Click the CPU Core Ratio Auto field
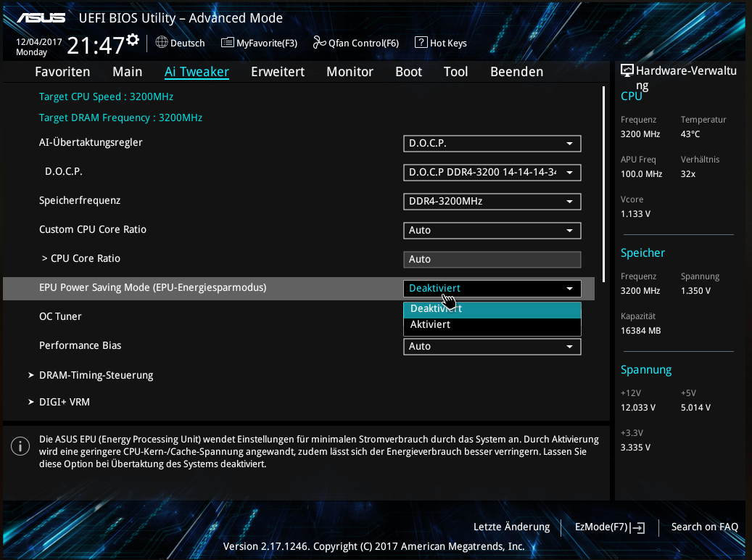This screenshot has width=752, height=560. click(x=492, y=259)
